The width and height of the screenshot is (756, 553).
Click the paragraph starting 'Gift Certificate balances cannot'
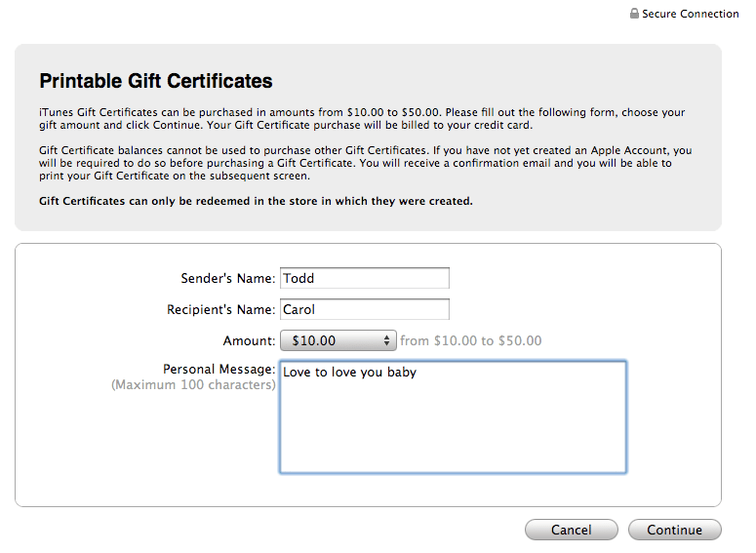point(366,163)
